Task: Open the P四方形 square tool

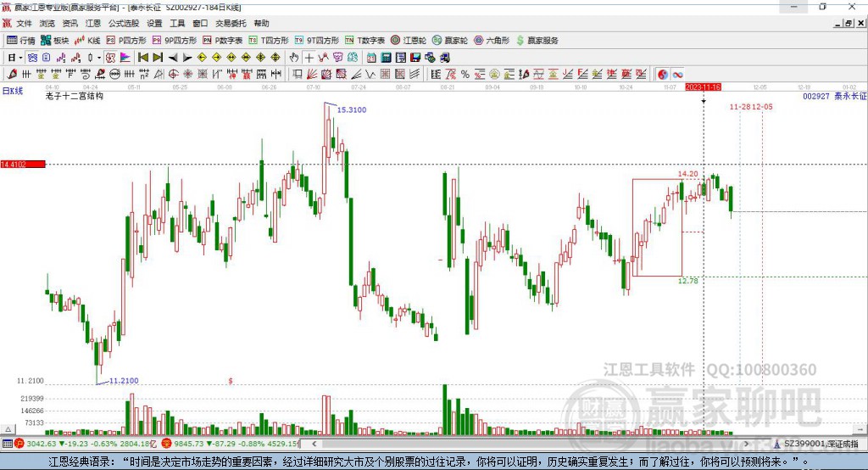Action: (x=126, y=41)
